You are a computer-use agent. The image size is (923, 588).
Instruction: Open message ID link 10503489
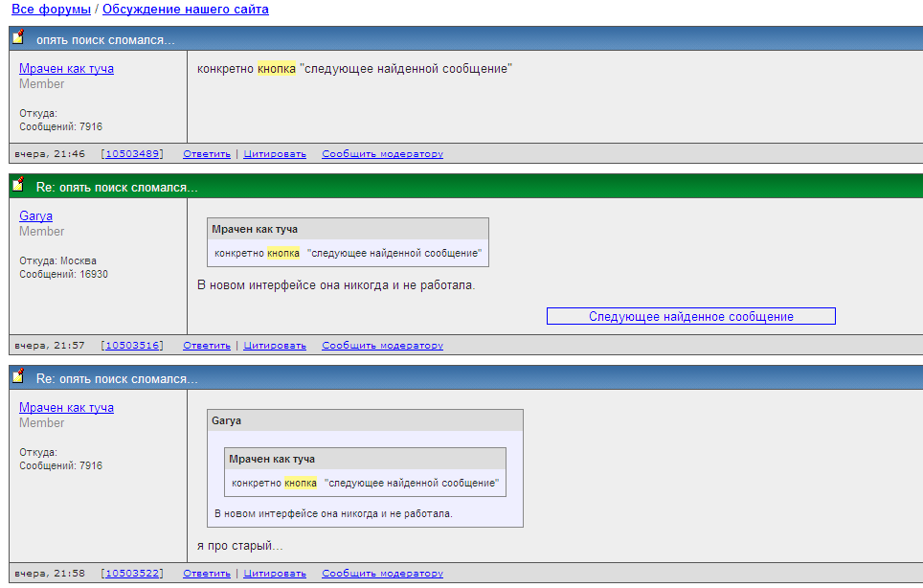click(x=132, y=154)
